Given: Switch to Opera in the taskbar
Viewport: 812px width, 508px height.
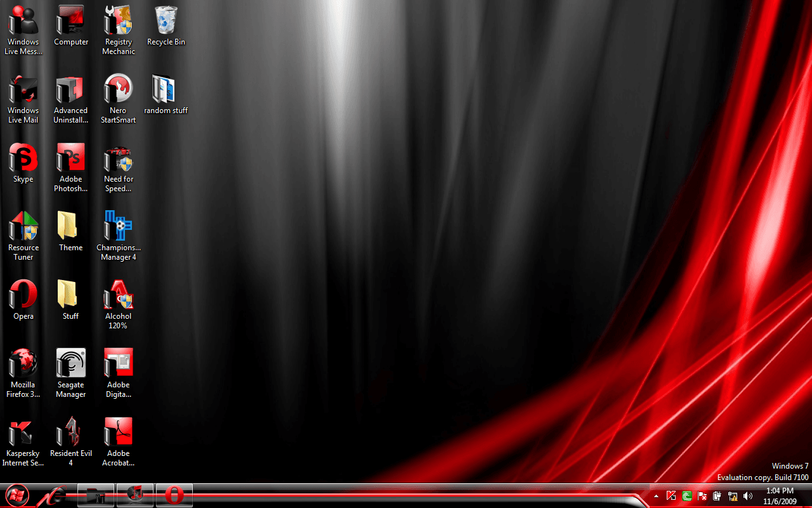Looking at the screenshot, I should pyautogui.click(x=174, y=495).
